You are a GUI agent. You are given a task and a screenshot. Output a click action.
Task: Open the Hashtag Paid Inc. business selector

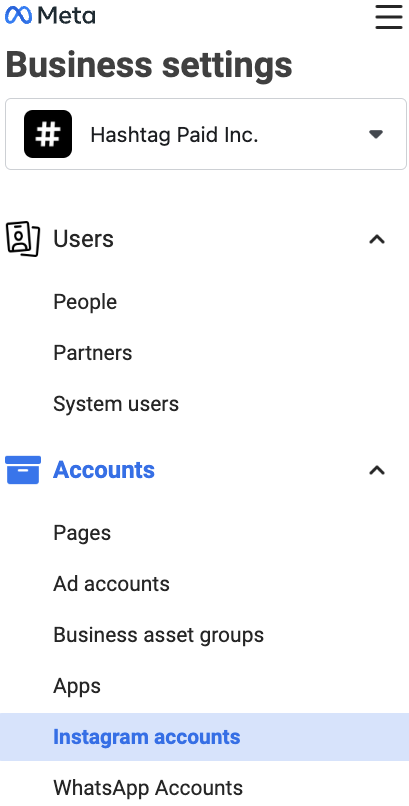pyautogui.click(x=206, y=134)
